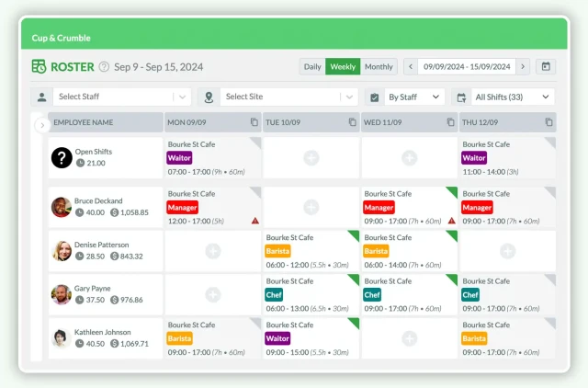Select the Weekly view toggle

coord(343,67)
